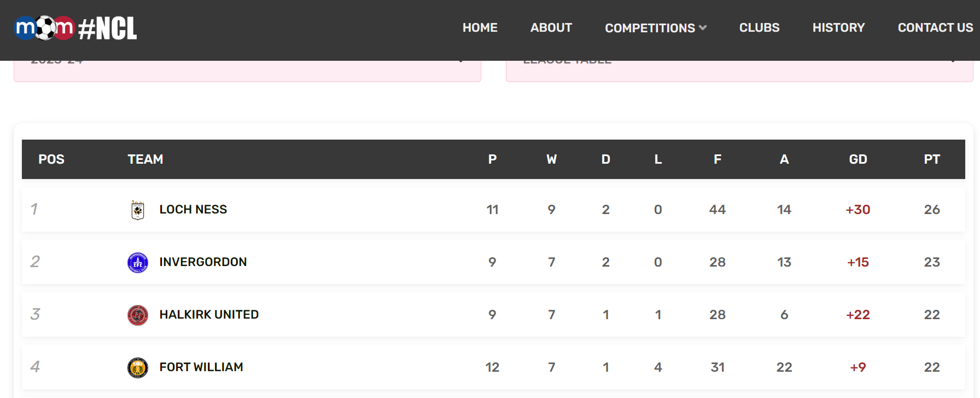Open the Loch Ness team link

[193, 210]
